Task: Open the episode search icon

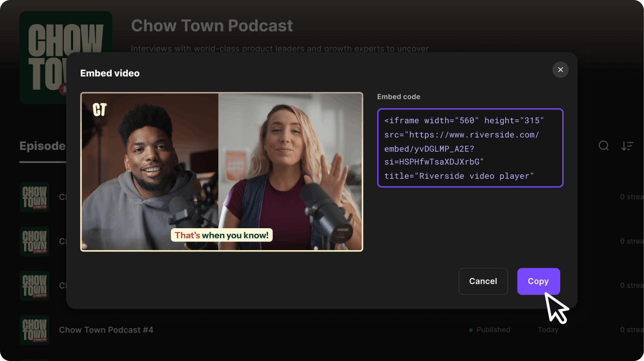Action: (x=604, y=146)
